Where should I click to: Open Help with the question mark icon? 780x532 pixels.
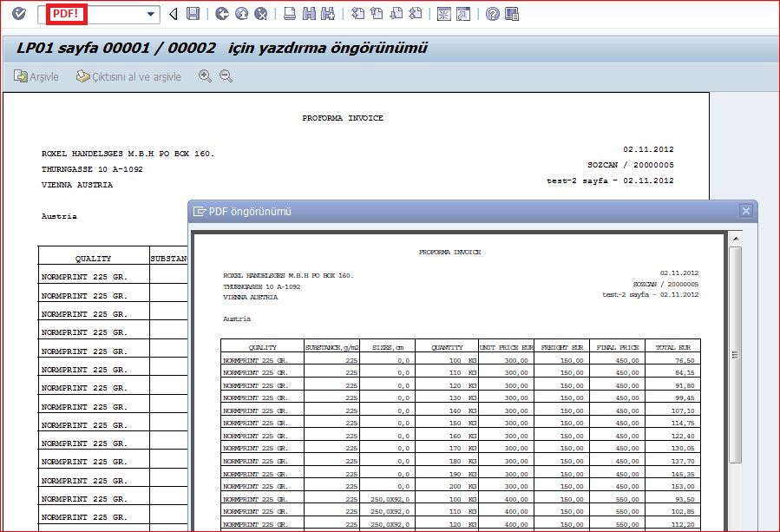click(x=493, y=14)
